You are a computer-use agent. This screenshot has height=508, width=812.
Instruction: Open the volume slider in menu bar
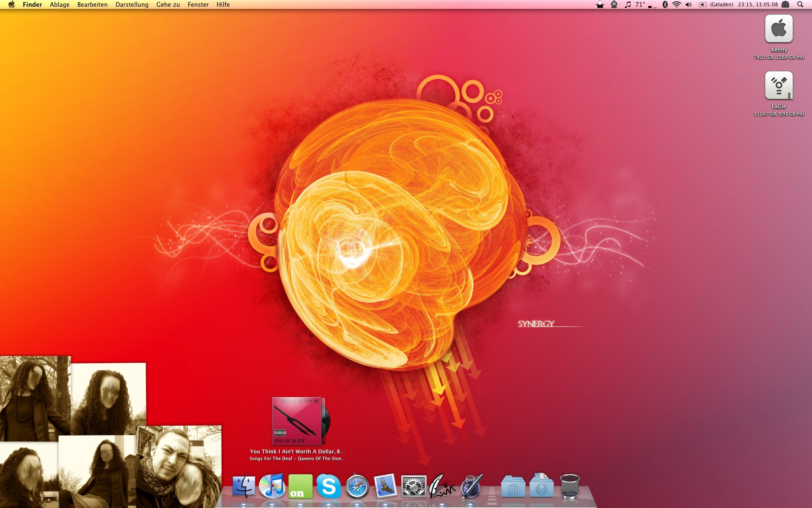(689, 5)
